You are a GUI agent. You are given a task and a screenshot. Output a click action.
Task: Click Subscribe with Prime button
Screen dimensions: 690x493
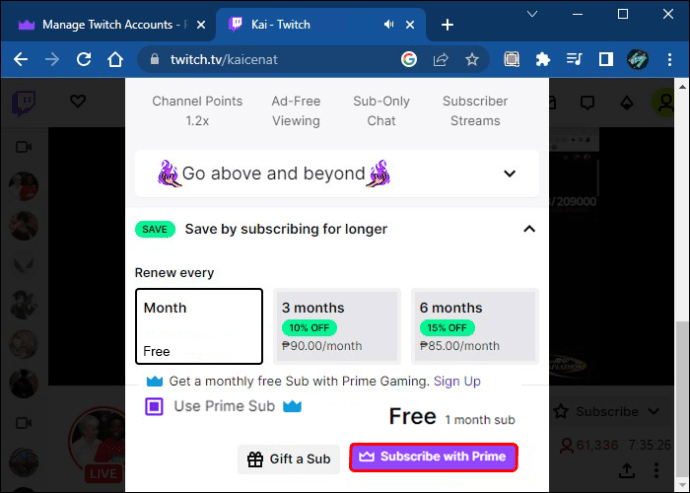pos(433,457)
